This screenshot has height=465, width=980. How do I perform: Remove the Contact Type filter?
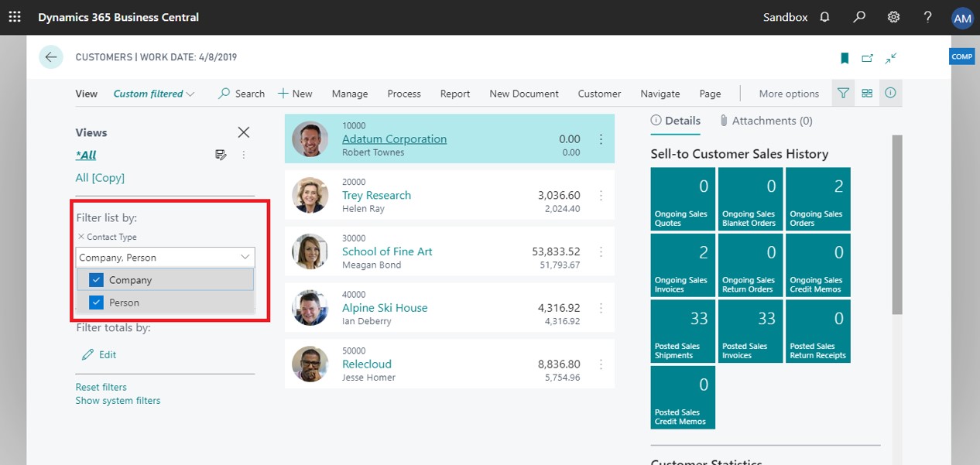click(81, 237)
